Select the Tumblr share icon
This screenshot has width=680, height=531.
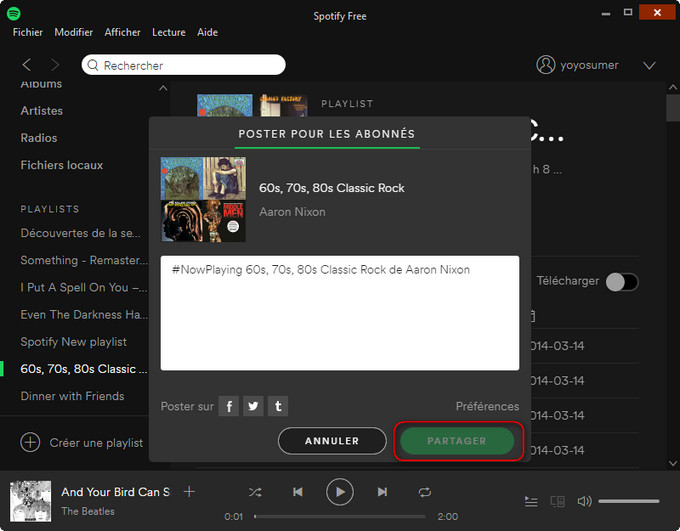point(278,406)
